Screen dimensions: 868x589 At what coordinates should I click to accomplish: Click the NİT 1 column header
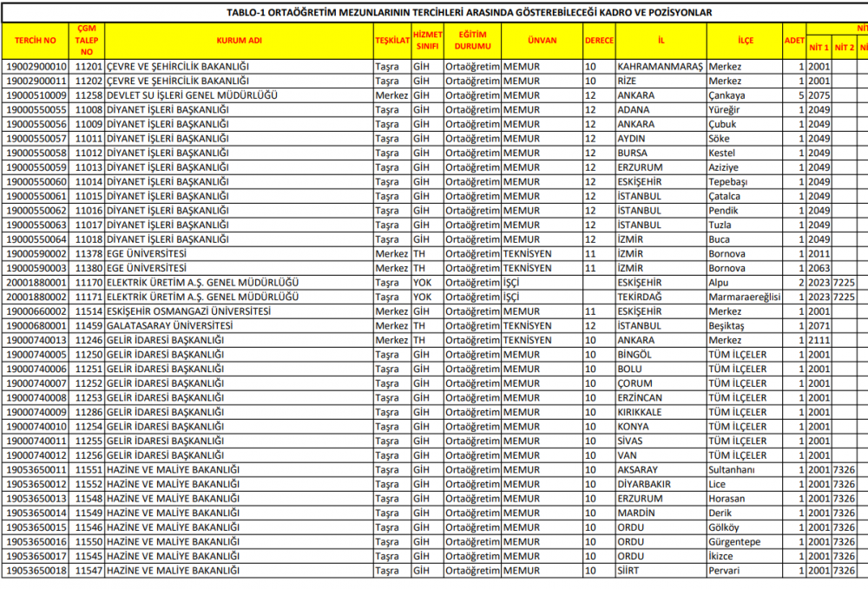click(x=819, y=48)
